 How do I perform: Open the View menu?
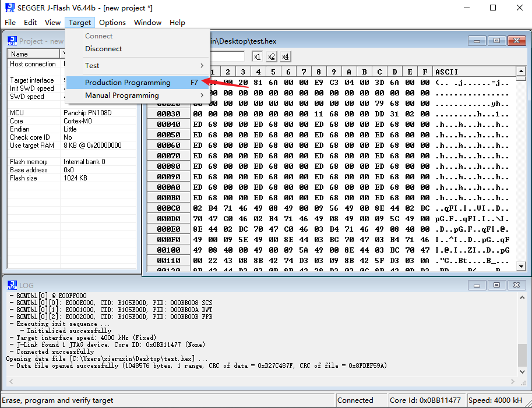(52, 22)
